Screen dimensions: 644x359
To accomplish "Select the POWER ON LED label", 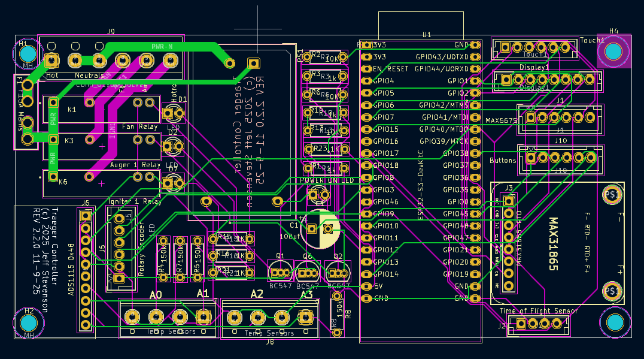I will click(327, 180).
